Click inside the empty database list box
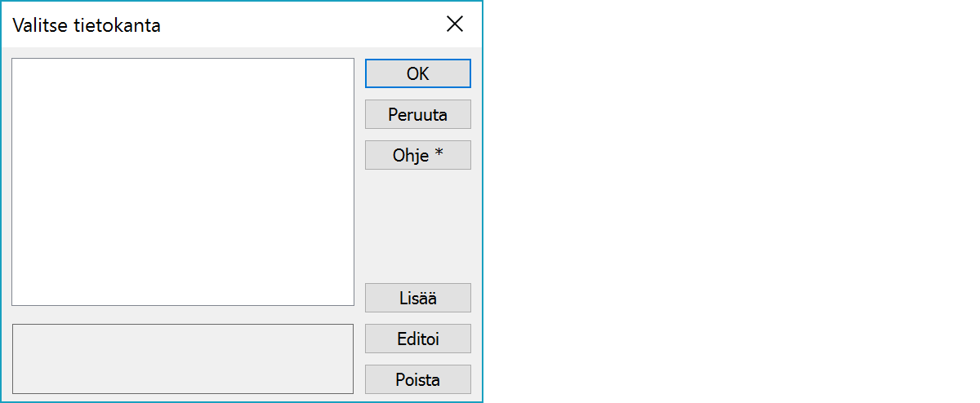The image size is (980, 403). tap(183, 181)
